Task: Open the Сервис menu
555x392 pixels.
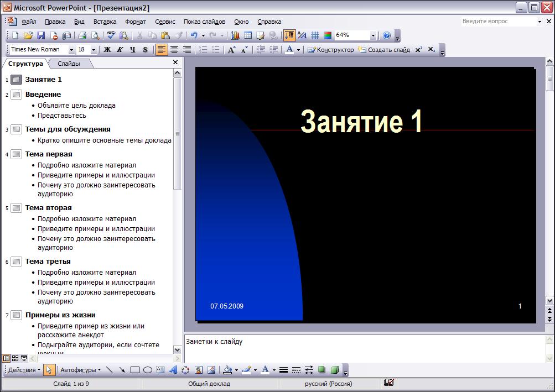Action: [x=165, y=22]
